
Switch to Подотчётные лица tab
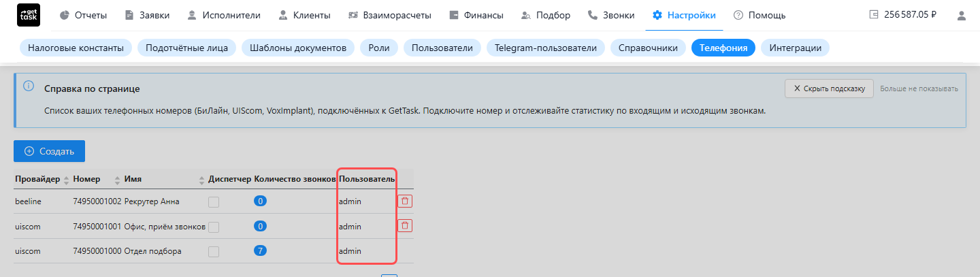pos(186,48)
